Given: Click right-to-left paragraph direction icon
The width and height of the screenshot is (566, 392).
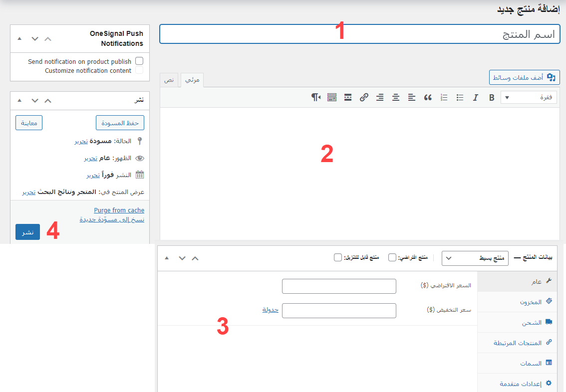Looking at the screenshot, I should pos(316,97).
